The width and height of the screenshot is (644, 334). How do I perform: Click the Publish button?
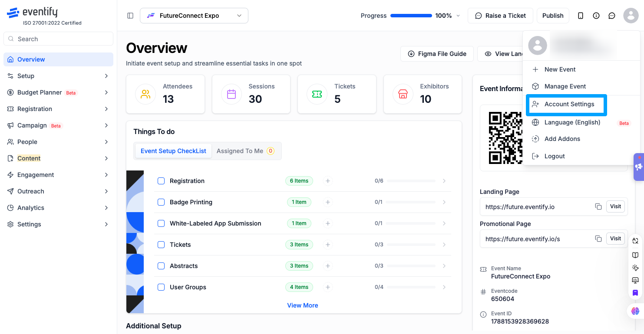553,16
